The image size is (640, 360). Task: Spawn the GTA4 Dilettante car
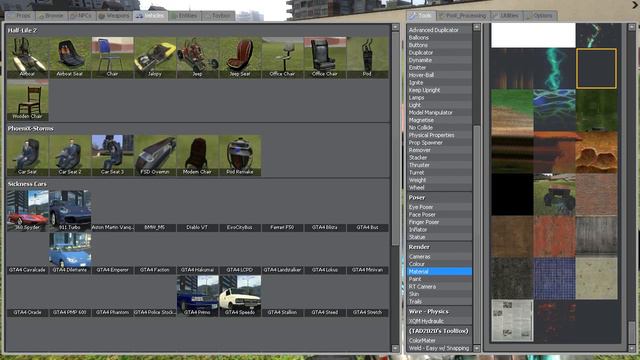(70, 253)
